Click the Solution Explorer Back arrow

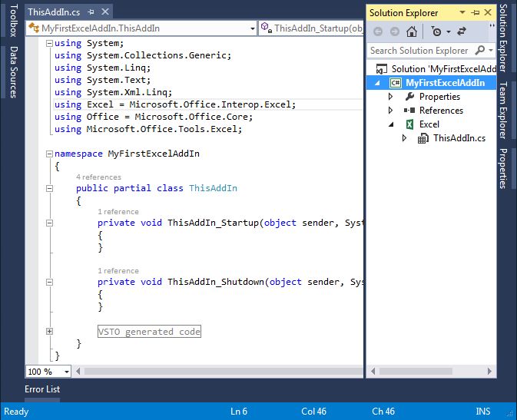[x=378, y=31]
